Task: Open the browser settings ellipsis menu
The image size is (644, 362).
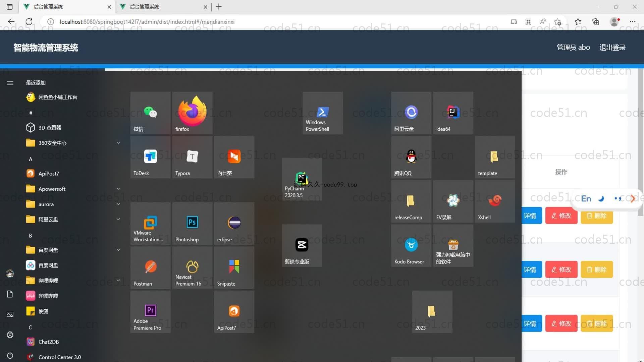Action: 633,22
